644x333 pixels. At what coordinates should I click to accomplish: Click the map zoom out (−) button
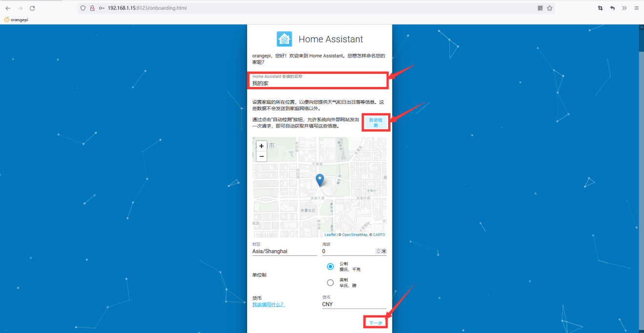[262, 156]
